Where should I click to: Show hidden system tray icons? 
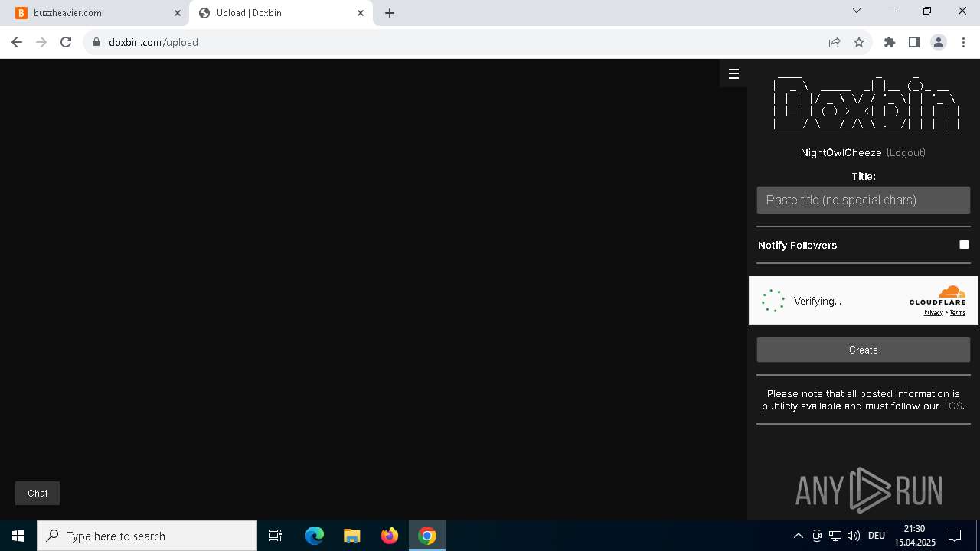(x=798, y=536)
